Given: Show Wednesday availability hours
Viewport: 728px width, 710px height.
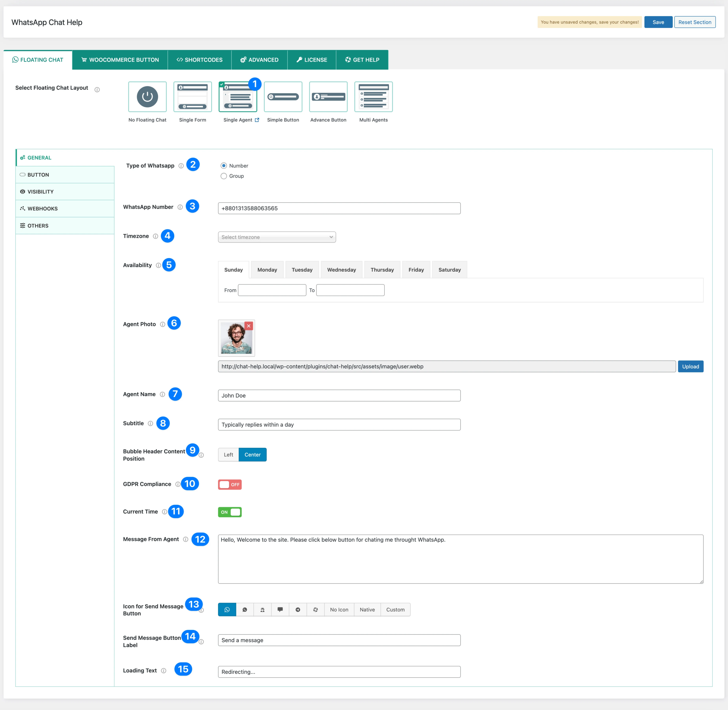Looking at the screenshot, I should 342,270.
